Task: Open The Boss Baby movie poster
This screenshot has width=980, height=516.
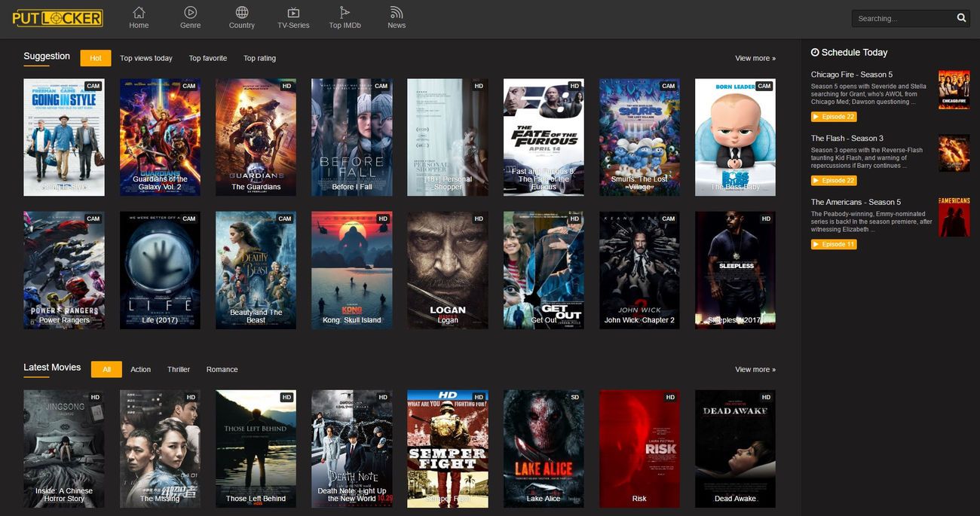Action: (x=735, y=137)
